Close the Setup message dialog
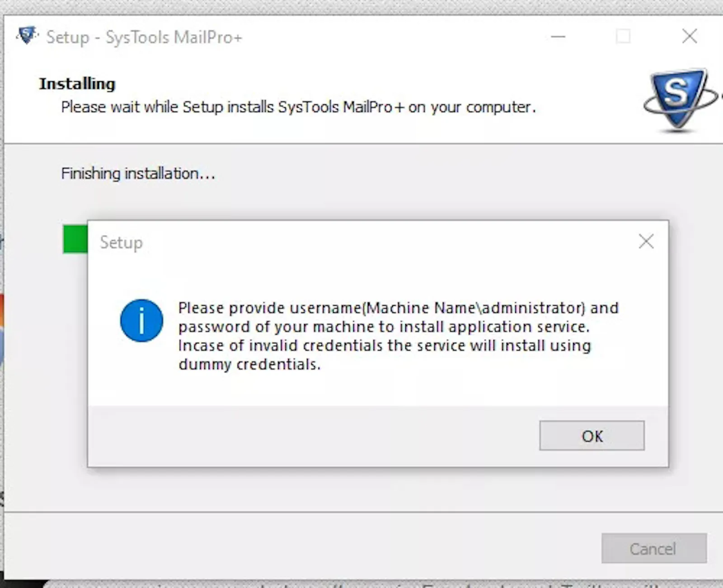723x588 pixels. (646, 242)
